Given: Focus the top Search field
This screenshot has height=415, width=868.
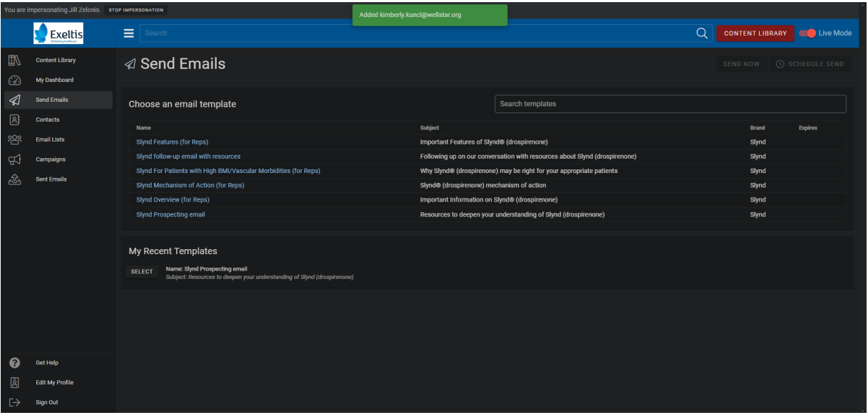Looking at the screenshot, I should coord(417,33).
